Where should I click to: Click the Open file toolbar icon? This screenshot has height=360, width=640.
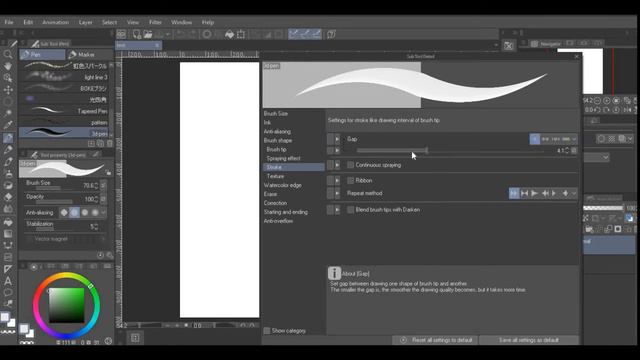148,34
